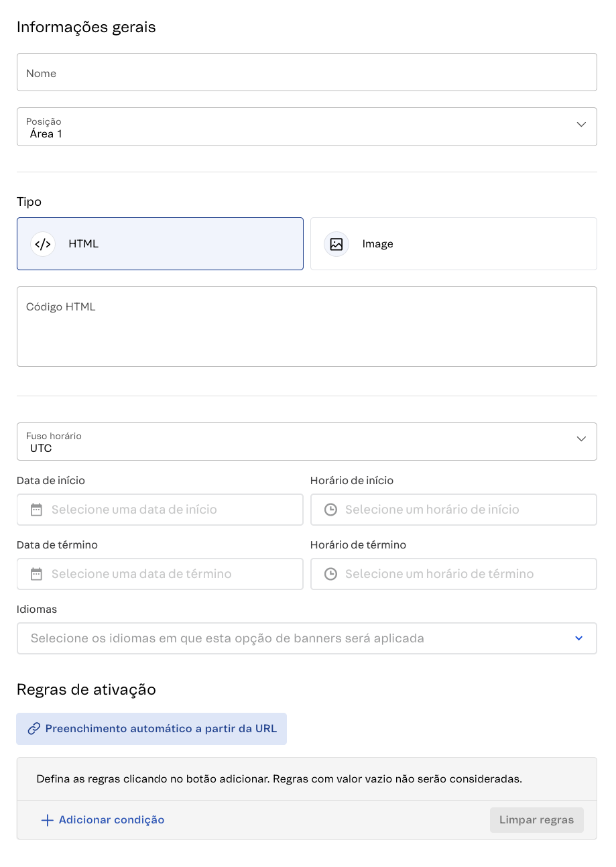Open the calendar icon for Data de término

(36, 574)
